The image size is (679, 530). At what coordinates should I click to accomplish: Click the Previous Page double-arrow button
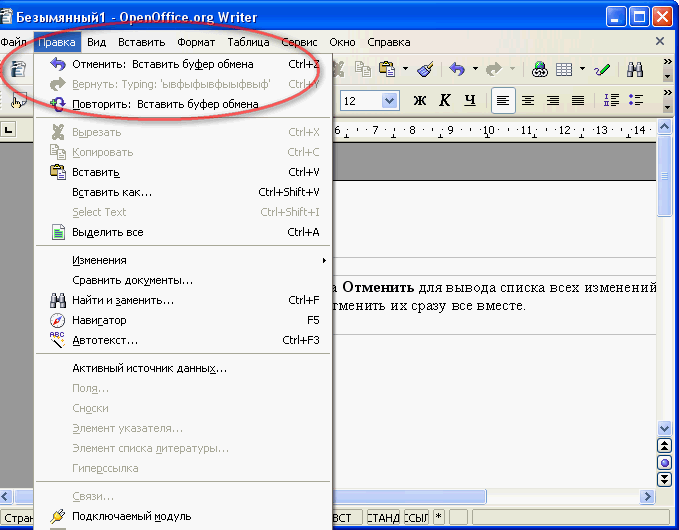pos(664,446)
